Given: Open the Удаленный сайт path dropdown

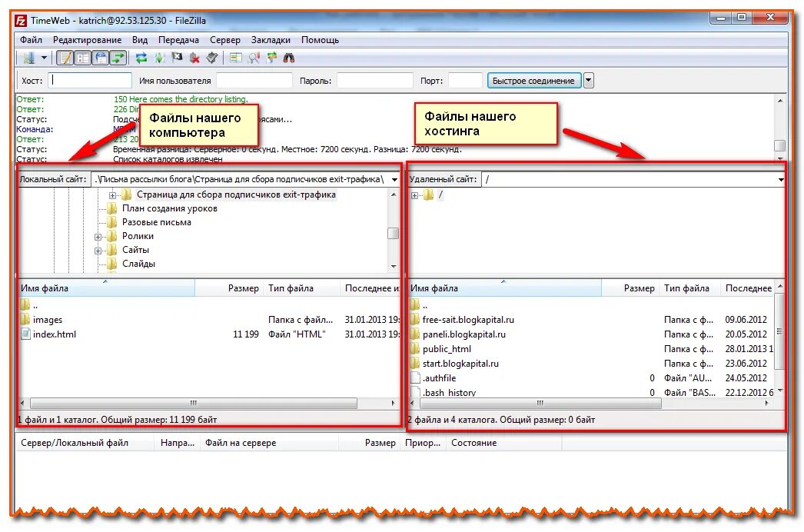Looking at the screenshot, I should pyautogui.click(x=780, y=180).
